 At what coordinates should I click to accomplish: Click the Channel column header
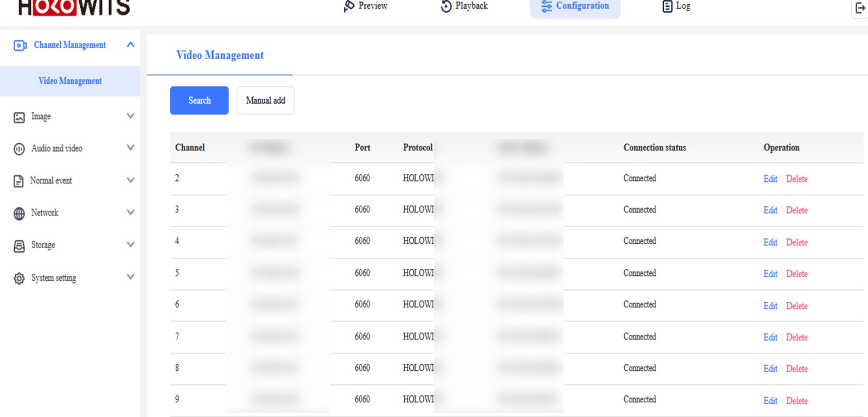(x=190, y=148)
